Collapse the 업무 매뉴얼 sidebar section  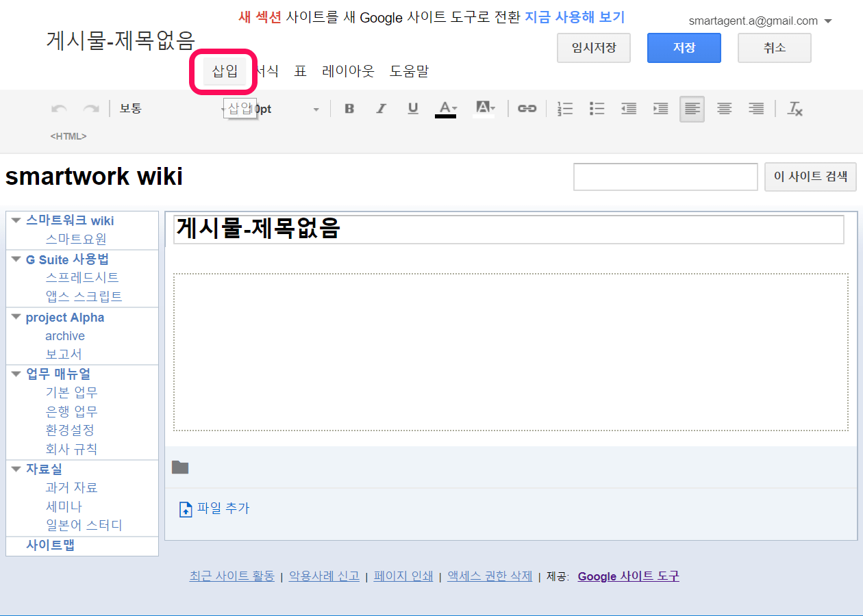coord(16,374)
